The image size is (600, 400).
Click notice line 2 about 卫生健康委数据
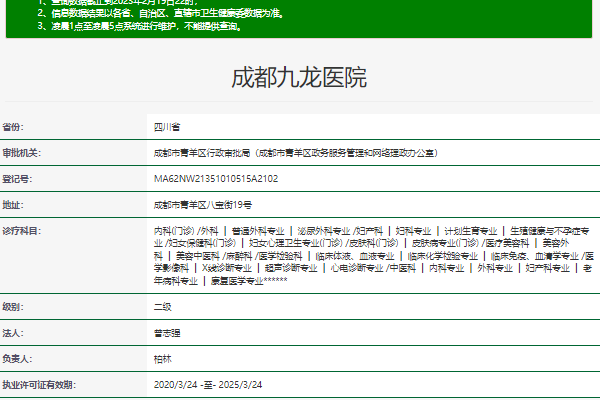(x=161, y=13)
